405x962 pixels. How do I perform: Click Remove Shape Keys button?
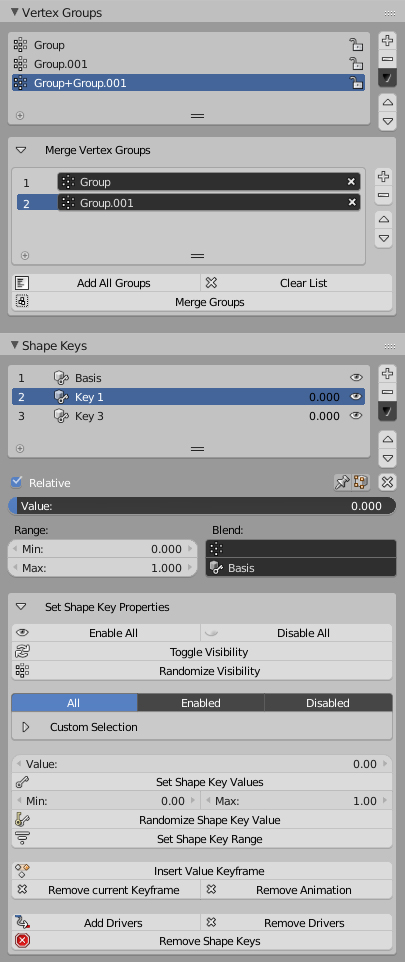point(202,941)
